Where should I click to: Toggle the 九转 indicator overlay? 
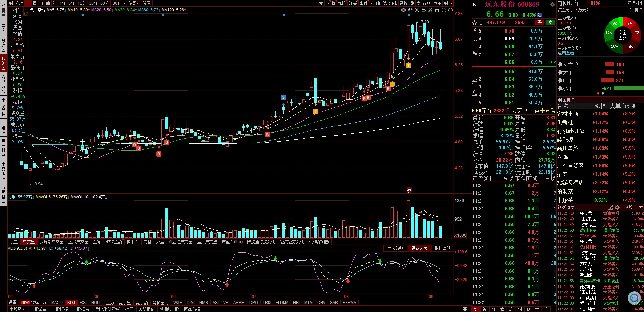342,3
